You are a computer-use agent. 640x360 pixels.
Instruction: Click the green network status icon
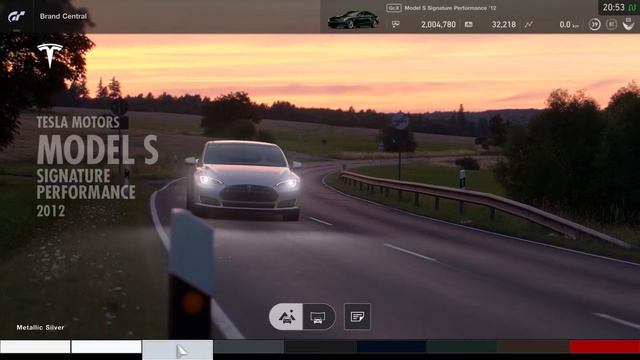coord(632,8)
